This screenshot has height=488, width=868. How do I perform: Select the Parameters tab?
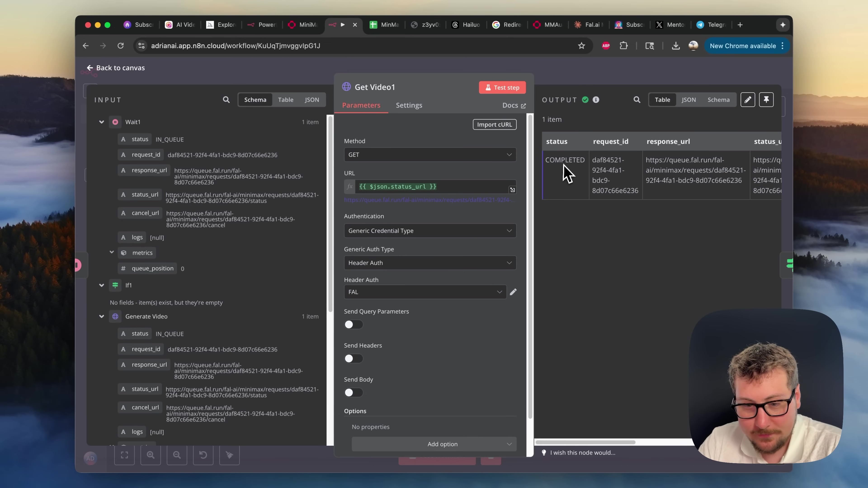tap(361, 106)
